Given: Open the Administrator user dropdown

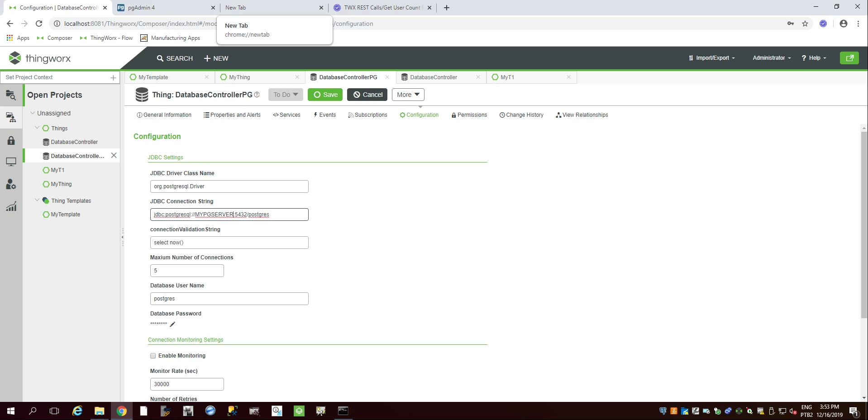Looking at the screenshot, I should click(x=772, y=58).
